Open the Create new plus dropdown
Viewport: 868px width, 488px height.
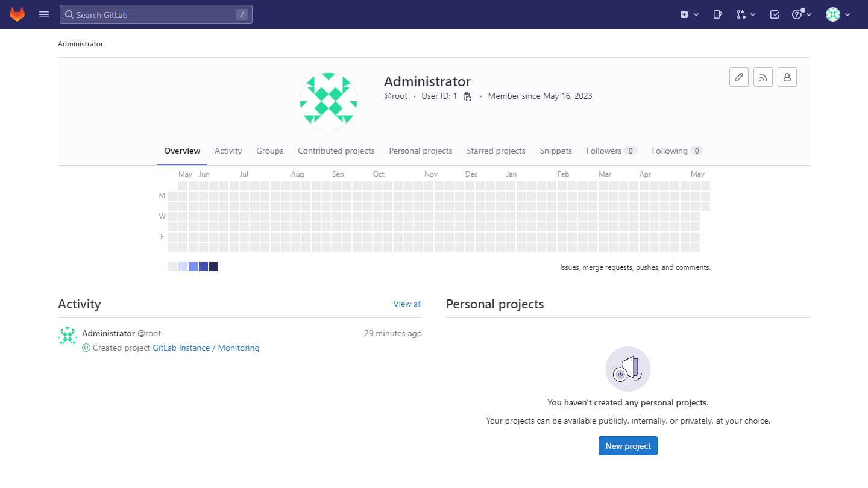point(690,14)
